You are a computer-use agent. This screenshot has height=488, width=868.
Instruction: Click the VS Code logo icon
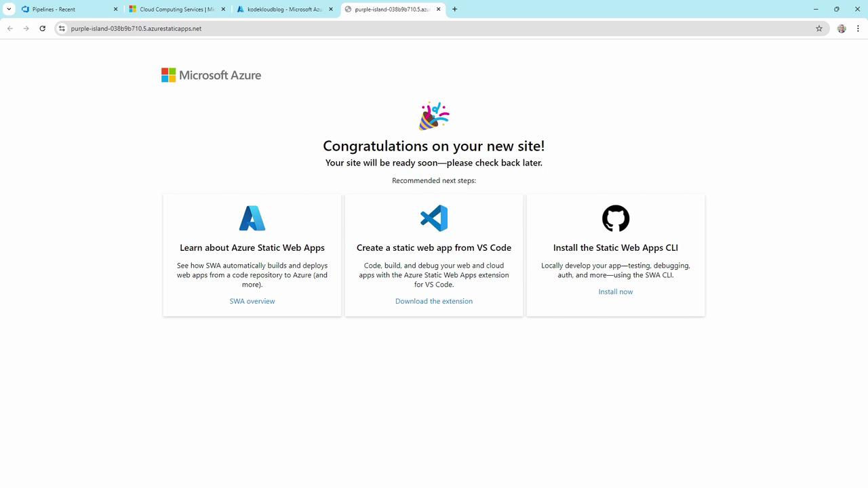click(434, 218)
